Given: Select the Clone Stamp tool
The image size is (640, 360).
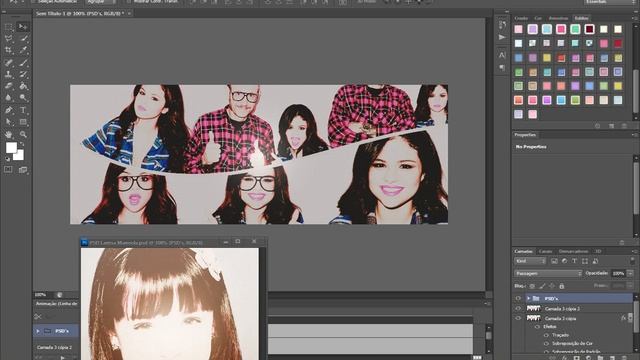Looking at the screenshot, I should coord(8,74).
